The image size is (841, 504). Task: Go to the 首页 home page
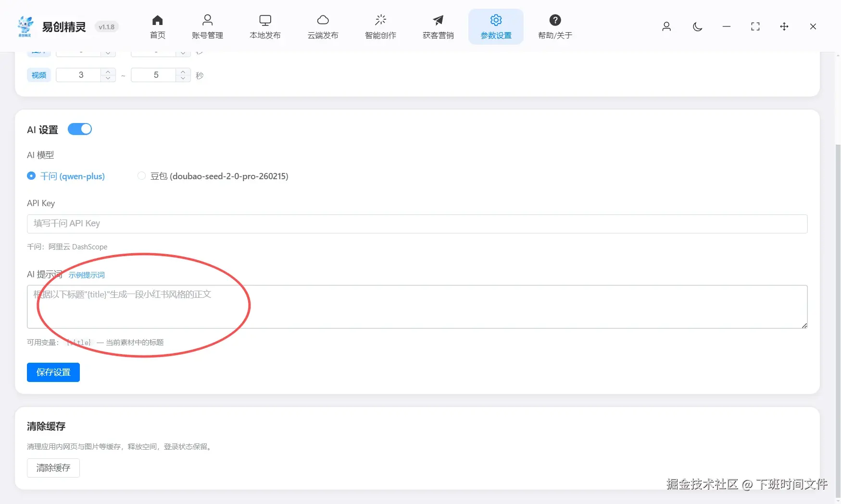[x=157, y=27]
